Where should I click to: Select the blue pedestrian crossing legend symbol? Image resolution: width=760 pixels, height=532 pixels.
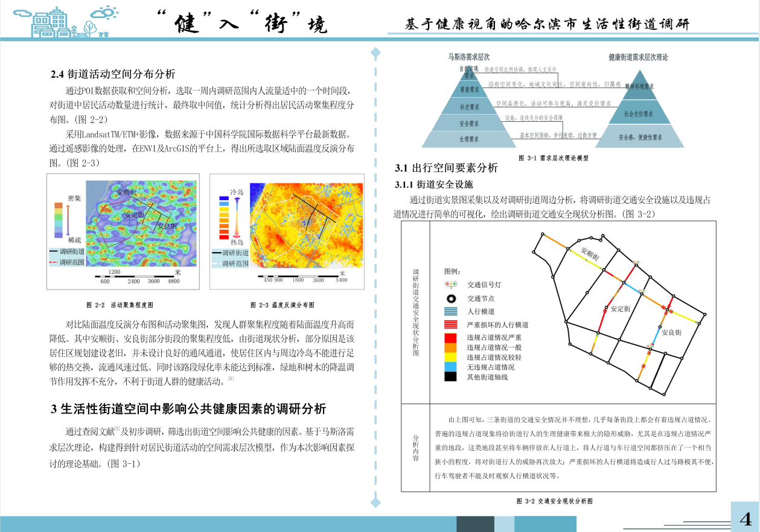pyautogui.click(x=450, y=312)
